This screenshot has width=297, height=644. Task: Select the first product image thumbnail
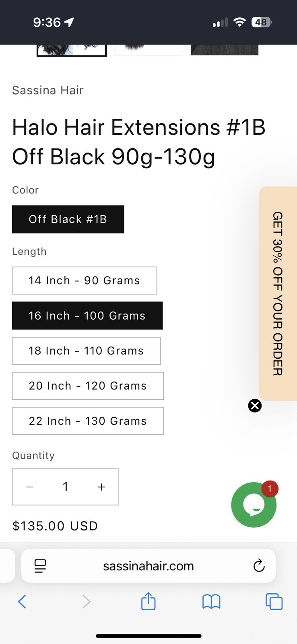tap(72, 50)
